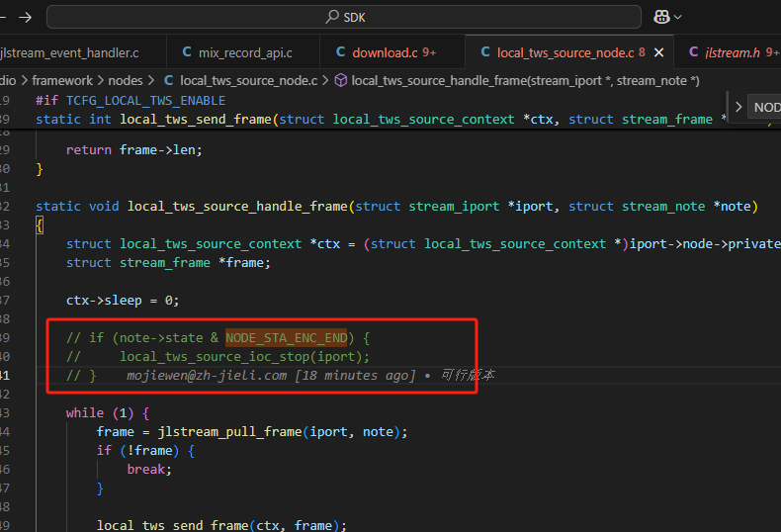
Task: Open local_tws_source_handle_frame breadcrumb symbol
Action: pos(526,81)
